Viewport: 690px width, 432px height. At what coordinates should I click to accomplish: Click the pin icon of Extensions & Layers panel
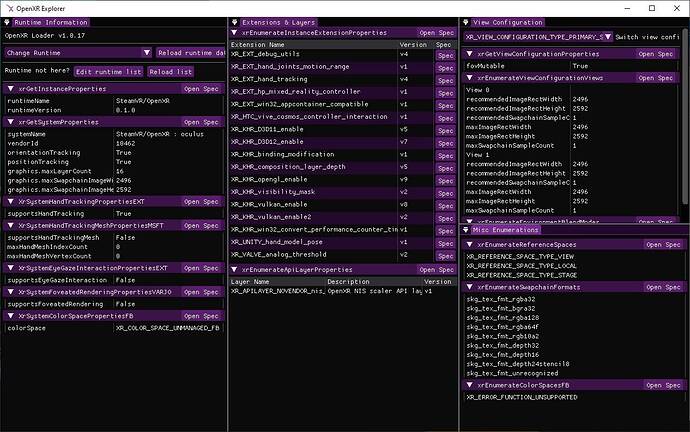[x=235, y=22]
